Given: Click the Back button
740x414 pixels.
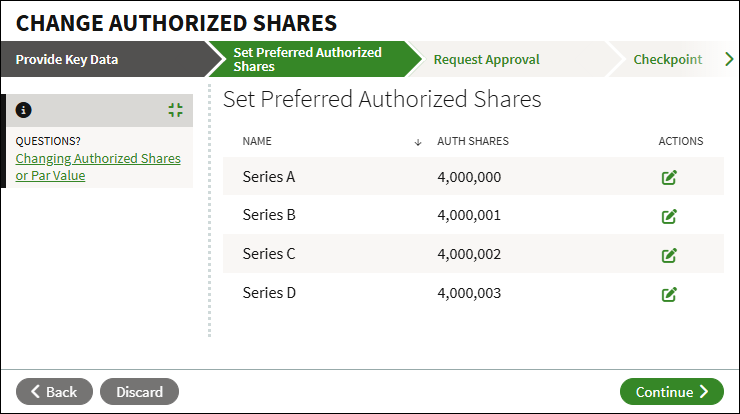Looking at the screenshot, I should coord(54,391).
